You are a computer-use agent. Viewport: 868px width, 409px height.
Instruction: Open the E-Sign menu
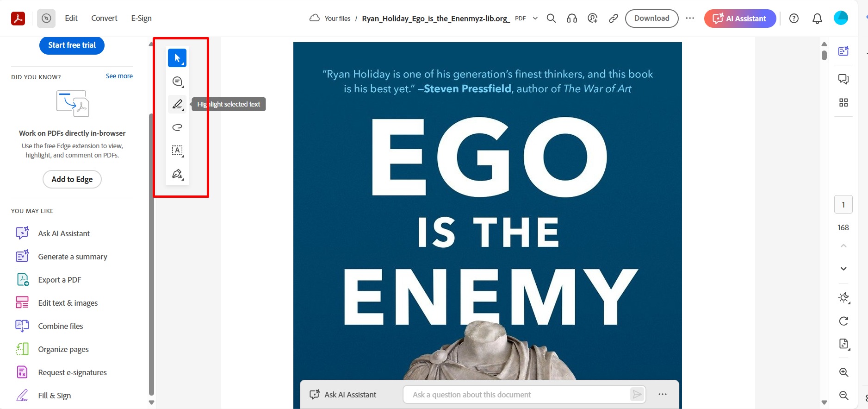pos(141,18)
